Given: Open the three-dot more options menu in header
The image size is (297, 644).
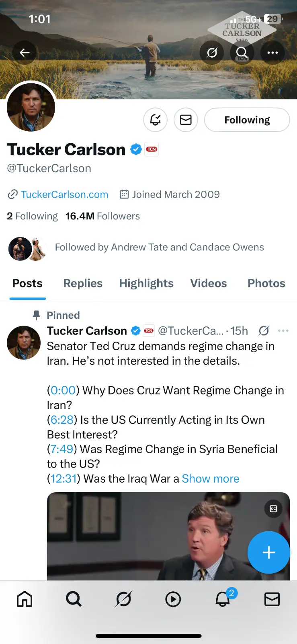Looking at the screenshot, I should tap(272, 53).
